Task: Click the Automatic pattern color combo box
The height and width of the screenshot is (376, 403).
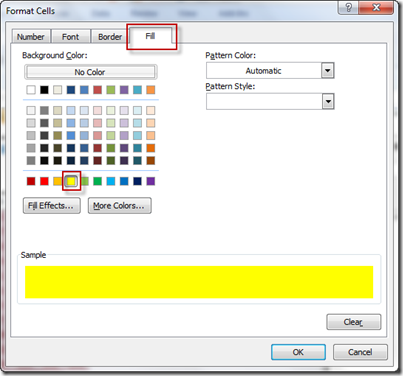Action: point(270,71)
